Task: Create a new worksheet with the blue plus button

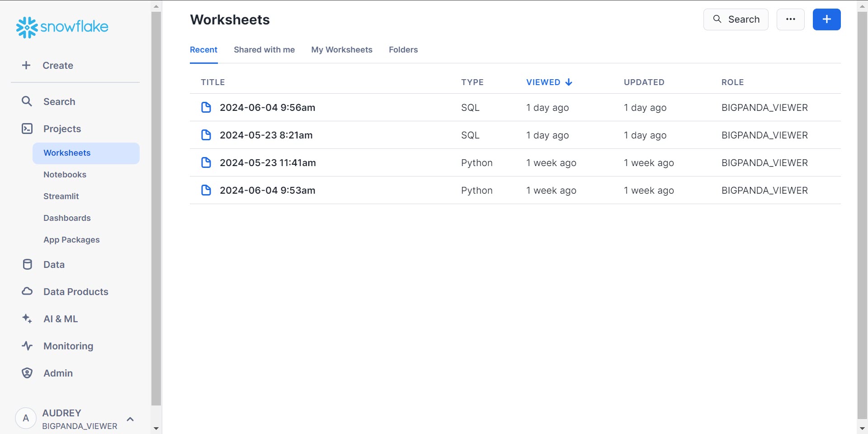Action: 826,19
